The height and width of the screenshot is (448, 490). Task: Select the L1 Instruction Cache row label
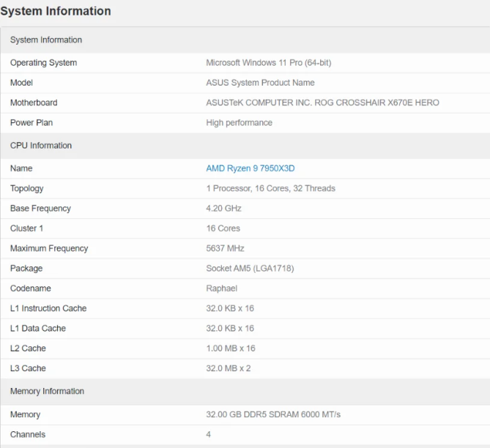click(x=48, y=308)
